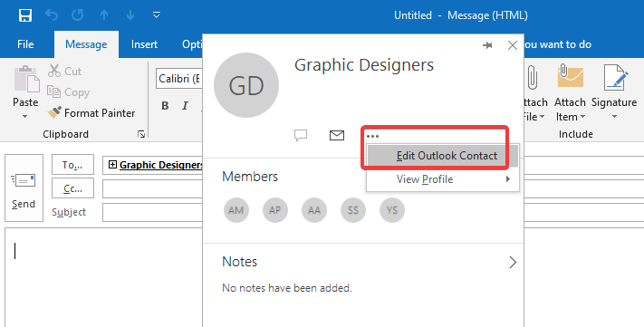Toggle Italic formatting
The height and width of the screenshot is (327, 644).
pos(186,106)
